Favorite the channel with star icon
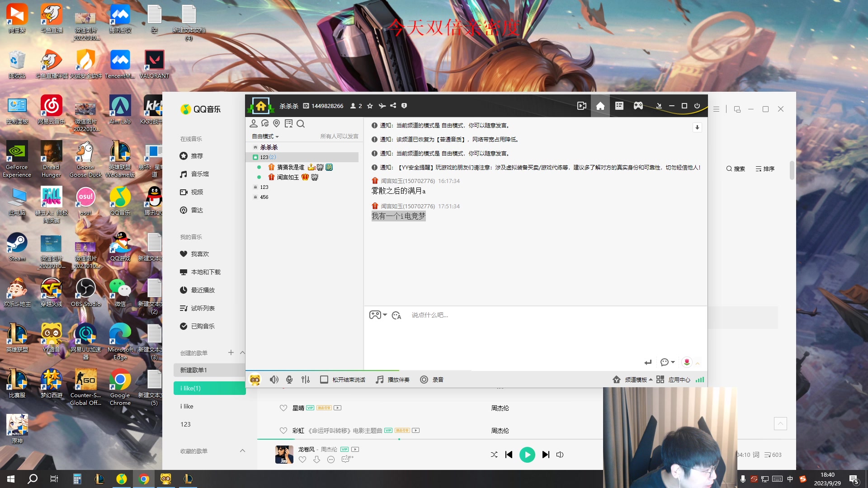Image resolution: width=868 pixels, height=488 pixels. tap(370, 106)
